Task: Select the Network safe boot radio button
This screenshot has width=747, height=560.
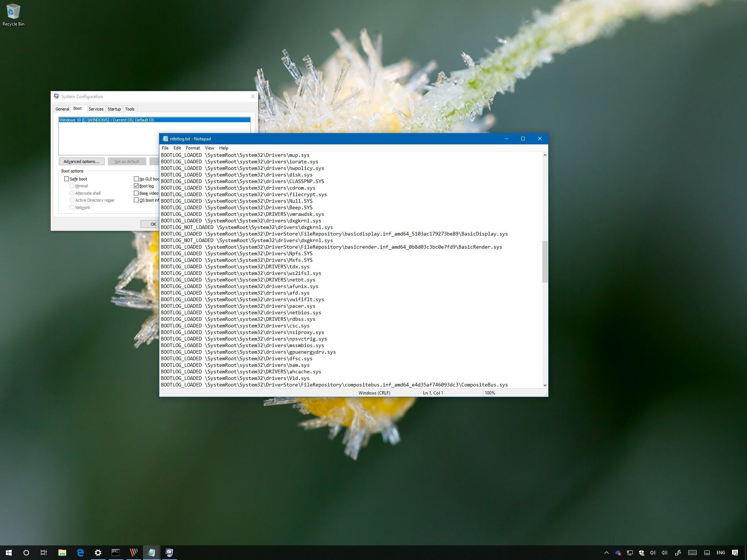Action: pyautogui.click(x=72, y=207)
